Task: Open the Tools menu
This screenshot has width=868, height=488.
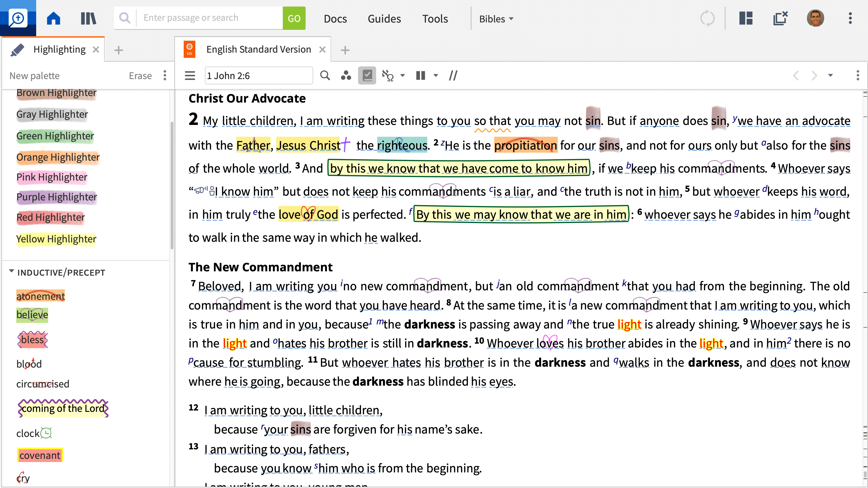Action: tap(435, 19)
